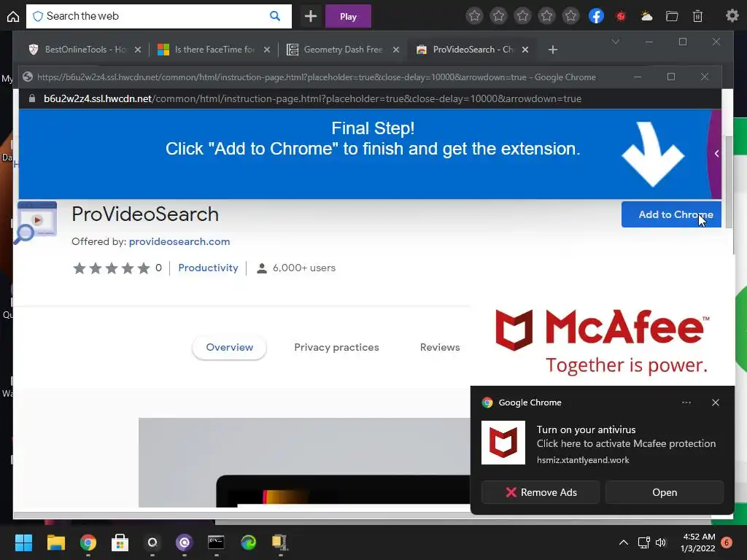Click the third star bookmark icon
Viewport: 747px width, 560px height.
[522, 16]
